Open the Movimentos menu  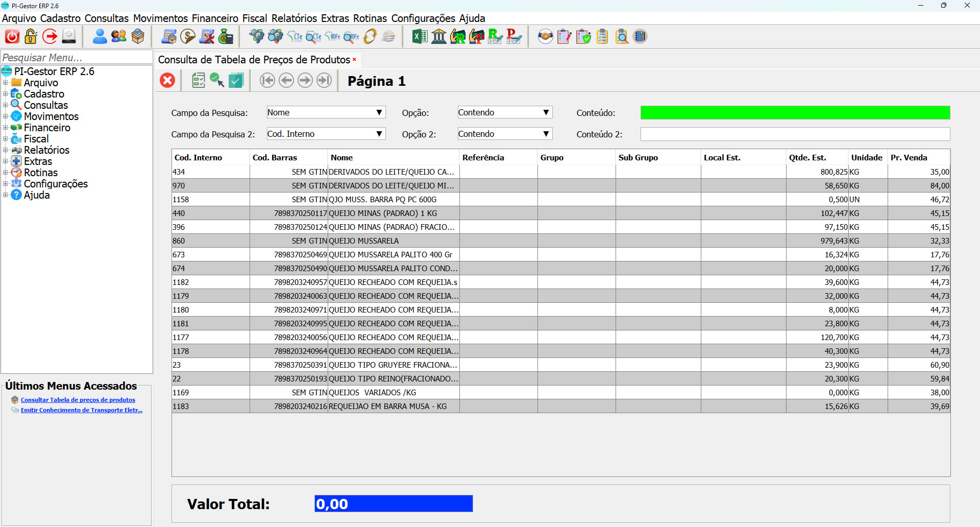[160, 18]
